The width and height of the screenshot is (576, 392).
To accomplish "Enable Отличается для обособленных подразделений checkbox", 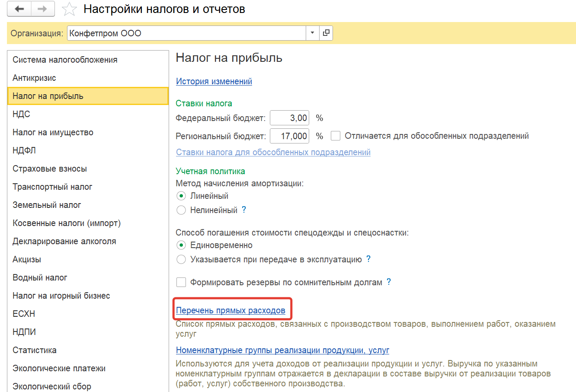I will (x=336, y=136).
